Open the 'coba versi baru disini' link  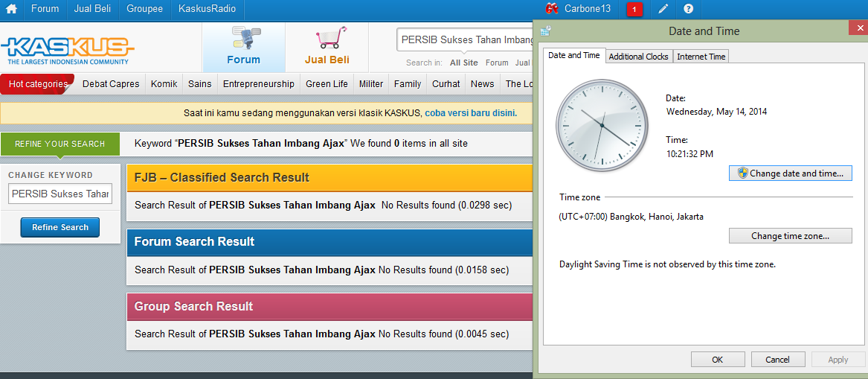[x=470, y=113]
